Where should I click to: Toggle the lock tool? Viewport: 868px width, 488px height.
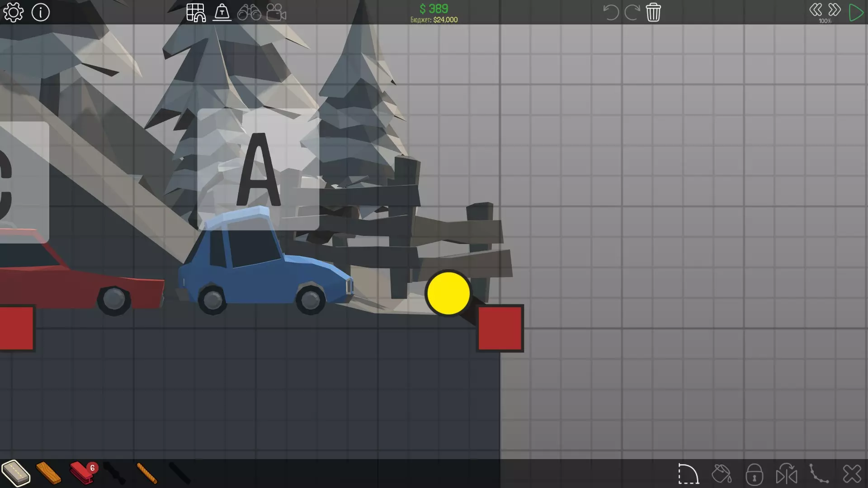(754, 474)
